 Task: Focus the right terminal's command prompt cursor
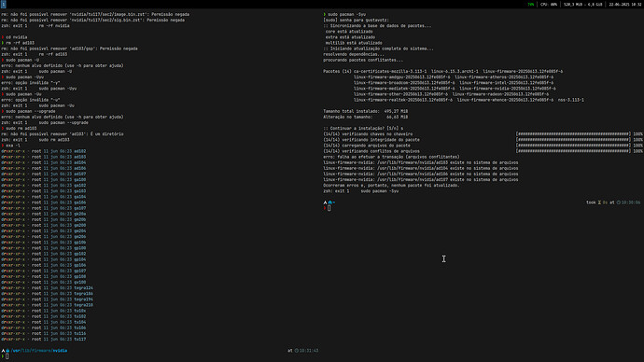pyautogui.click(x=329, y=208)
